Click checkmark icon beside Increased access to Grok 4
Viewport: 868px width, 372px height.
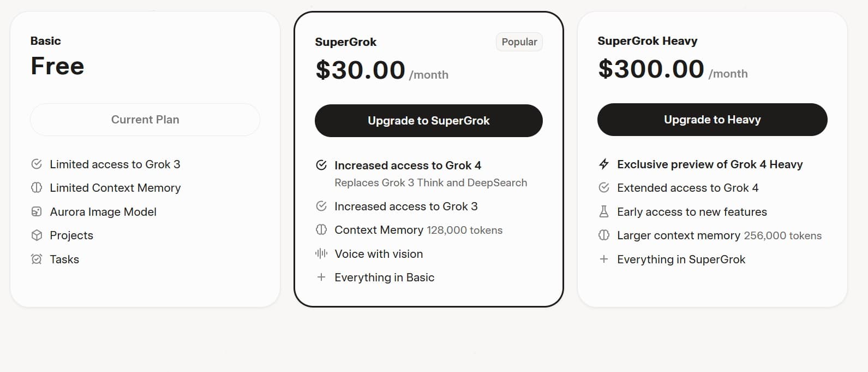(x=321, y=165)
